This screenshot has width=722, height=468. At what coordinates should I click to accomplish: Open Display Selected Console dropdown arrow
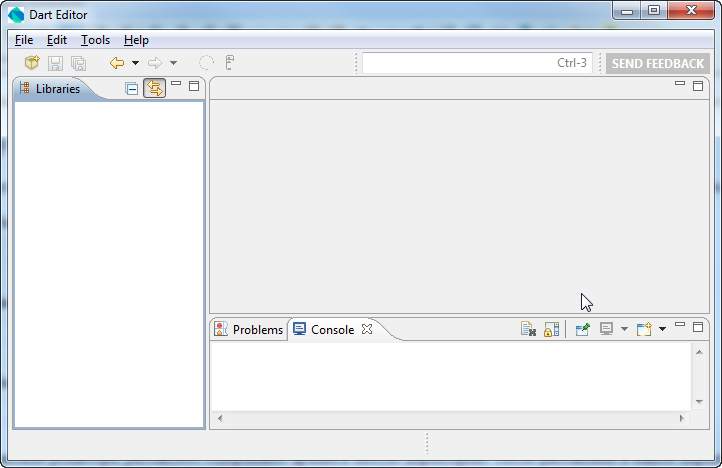tap(624, 329)
